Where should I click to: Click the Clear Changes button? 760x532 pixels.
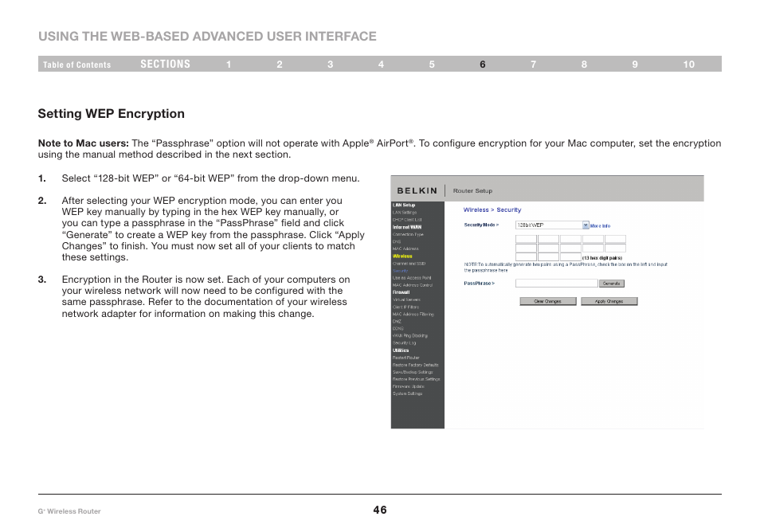tap(548, 301)
